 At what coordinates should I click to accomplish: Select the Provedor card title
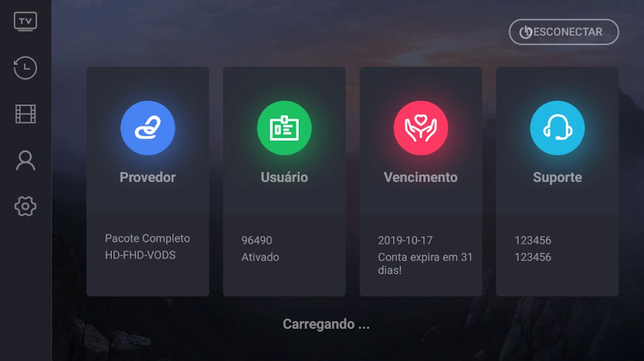point(147,177)
